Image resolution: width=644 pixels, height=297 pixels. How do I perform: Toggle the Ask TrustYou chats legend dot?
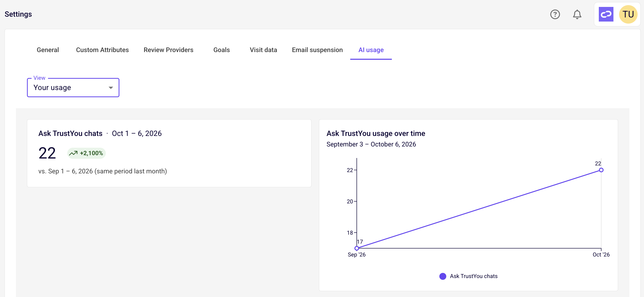443,276
